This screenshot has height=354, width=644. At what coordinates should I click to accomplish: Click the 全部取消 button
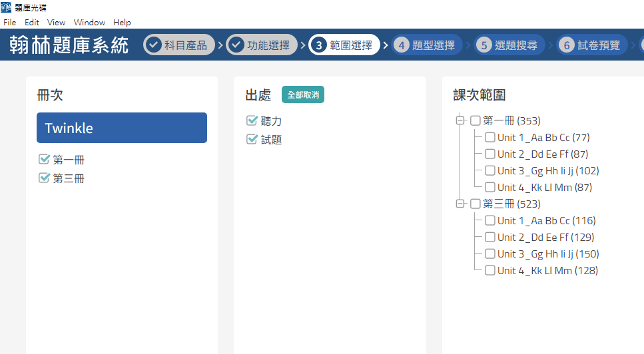303,94
